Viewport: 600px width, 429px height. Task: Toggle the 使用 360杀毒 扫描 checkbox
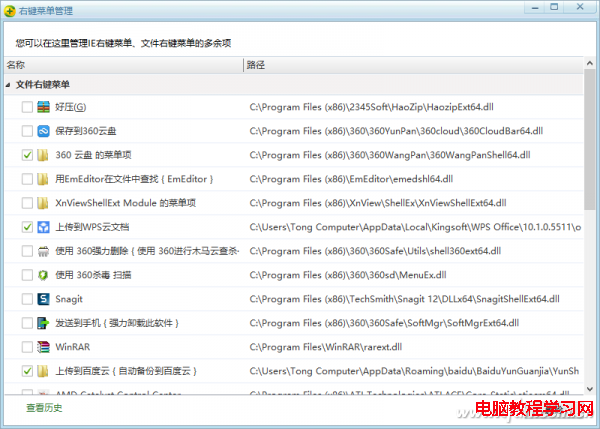[27, 275]
